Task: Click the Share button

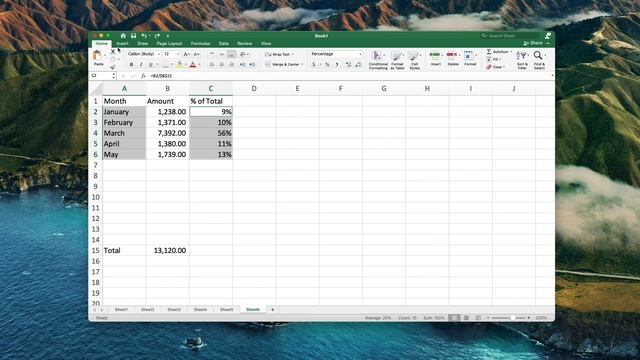Action: point(534,43)
